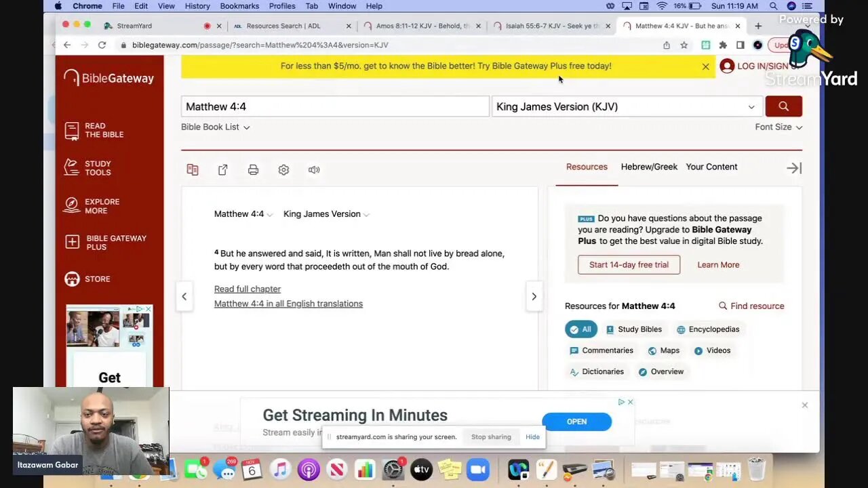Filter resources by Encyclopedias

(708, 329)
